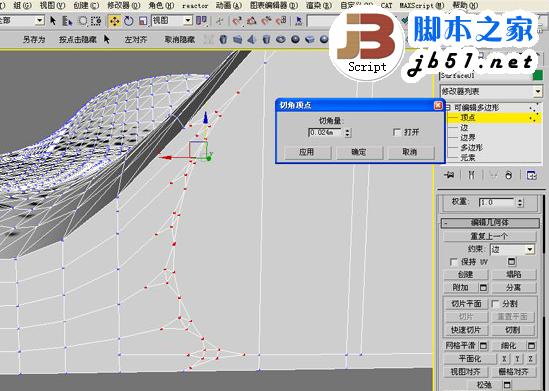Click the 塌陷 button
This screenshot has height=391, width=549.
513,275
